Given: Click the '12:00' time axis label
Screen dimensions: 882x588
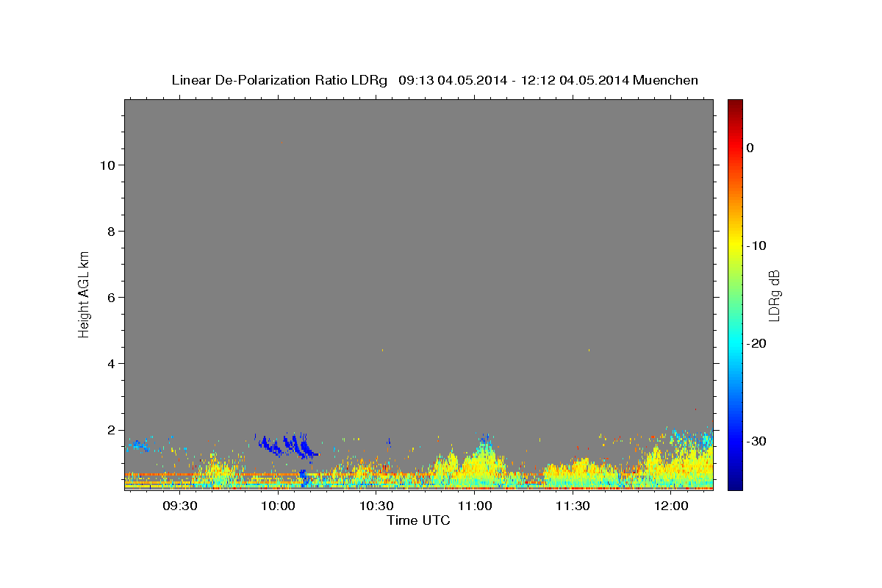Looking at the screenshot, I should 671,506.
